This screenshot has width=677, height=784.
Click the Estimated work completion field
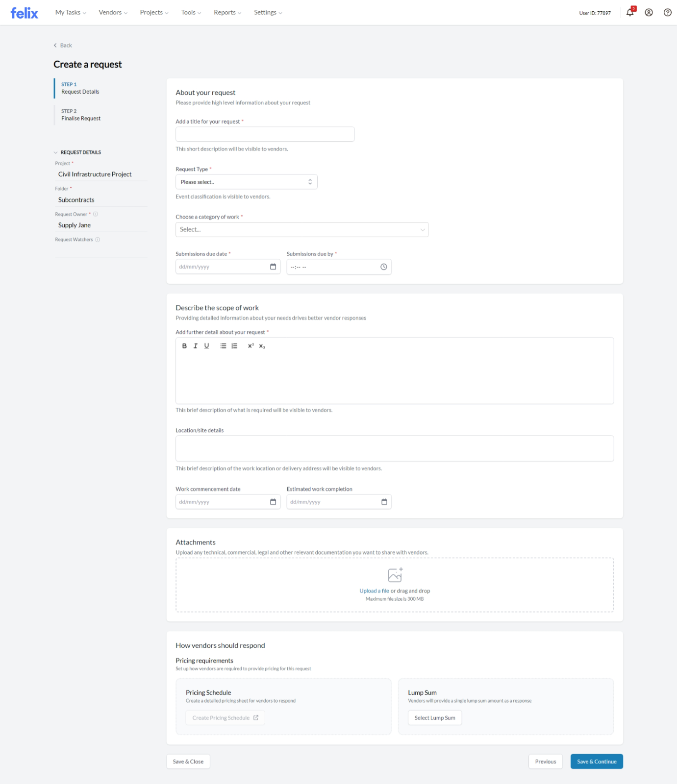click(x=339, y=502)
